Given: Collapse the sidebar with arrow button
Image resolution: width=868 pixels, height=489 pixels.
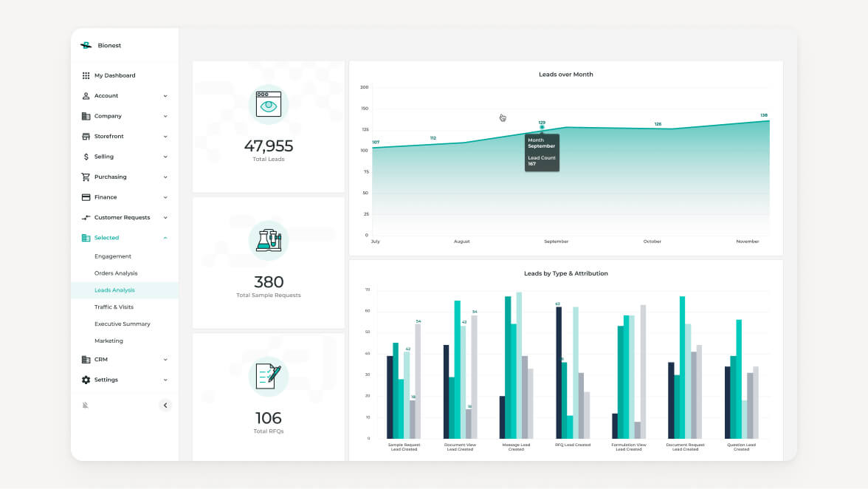Looking at the screenshot, I should 165,405.
